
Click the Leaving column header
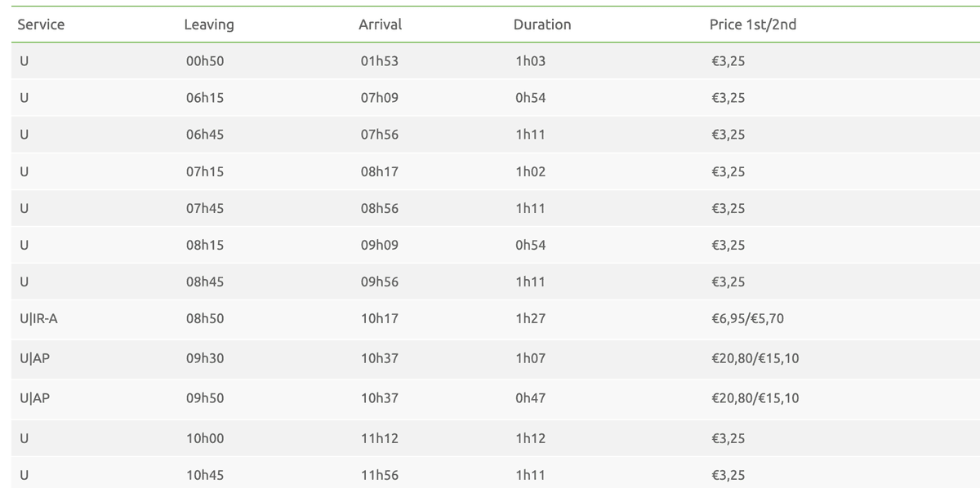209,24
